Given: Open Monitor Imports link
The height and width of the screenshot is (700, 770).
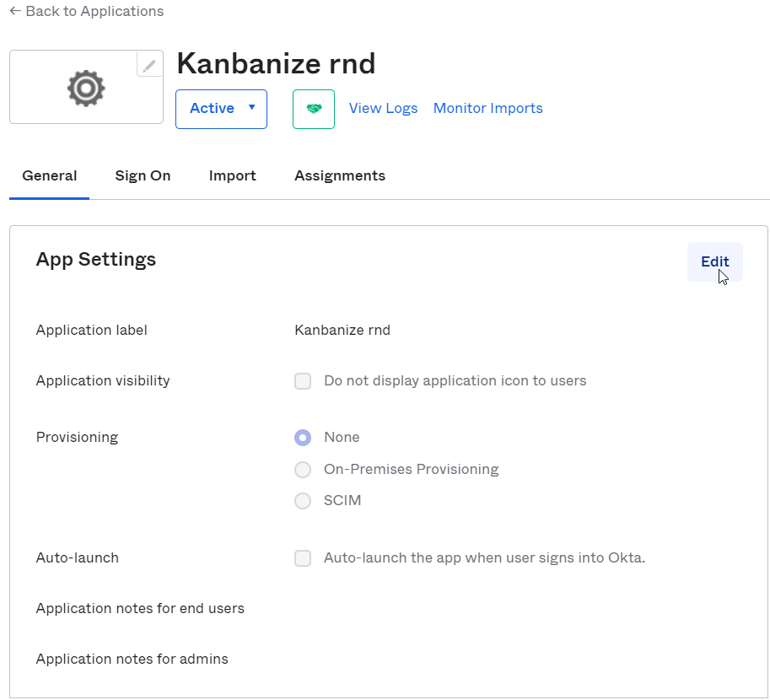Looking at the screenshot, I should [x=487, y=108].
